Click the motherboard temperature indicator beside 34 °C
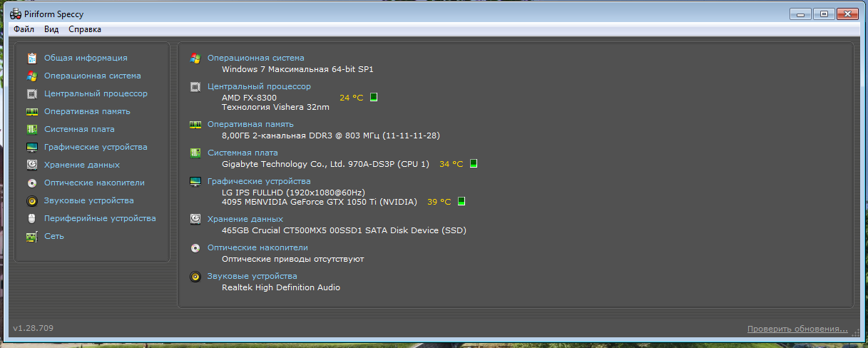 [474, 163]
